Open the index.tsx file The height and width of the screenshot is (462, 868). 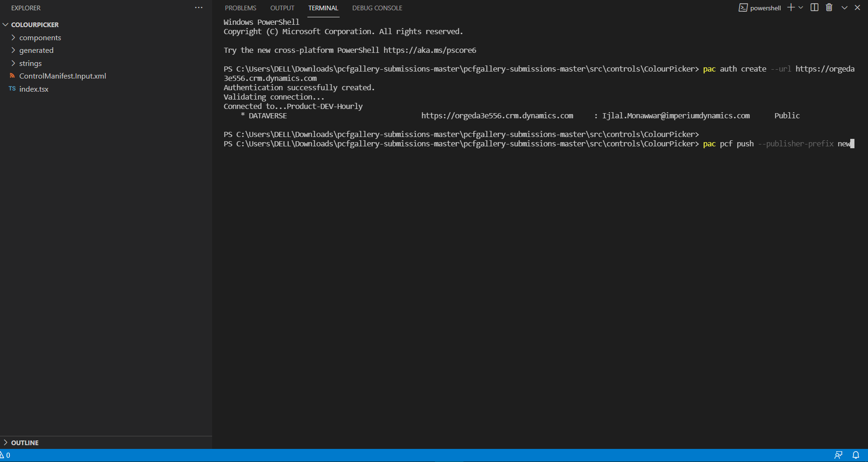[x=34, y=89]
